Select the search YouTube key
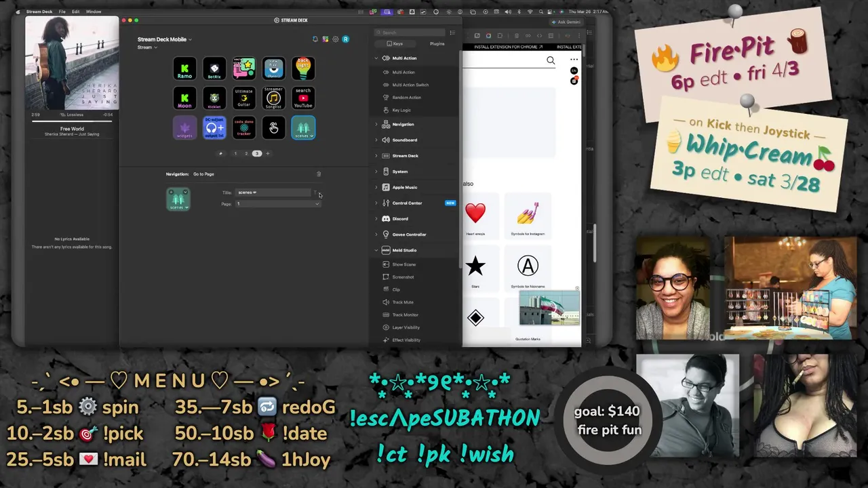Image resolution: width=868 pixels, height=488 pixels. (x=303, y=98)
